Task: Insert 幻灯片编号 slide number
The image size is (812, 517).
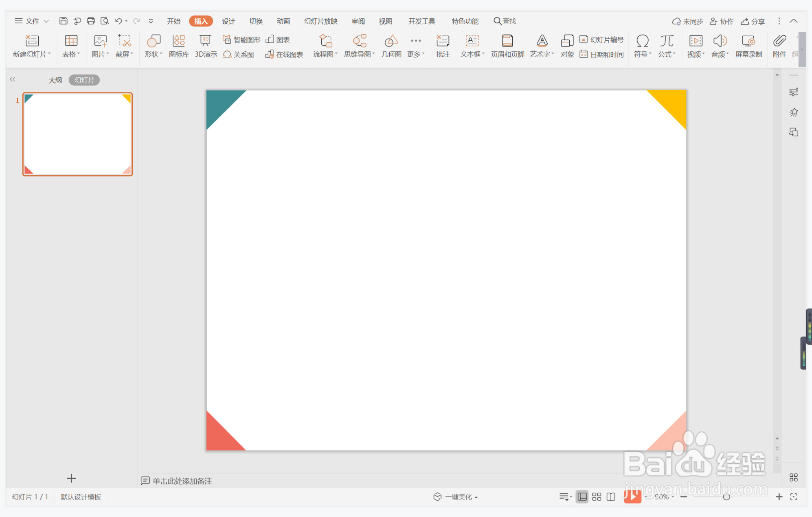Action: [601, 40]
